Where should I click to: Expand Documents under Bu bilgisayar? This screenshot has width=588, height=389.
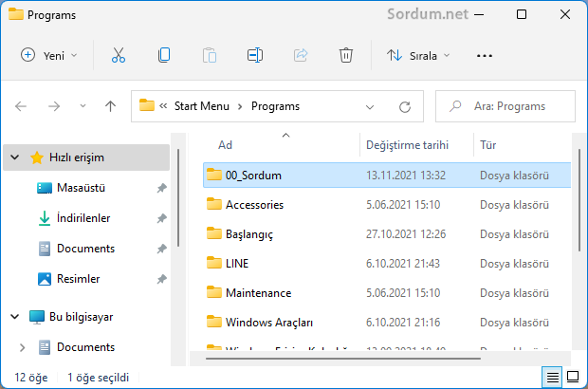(x=22, y=348)
